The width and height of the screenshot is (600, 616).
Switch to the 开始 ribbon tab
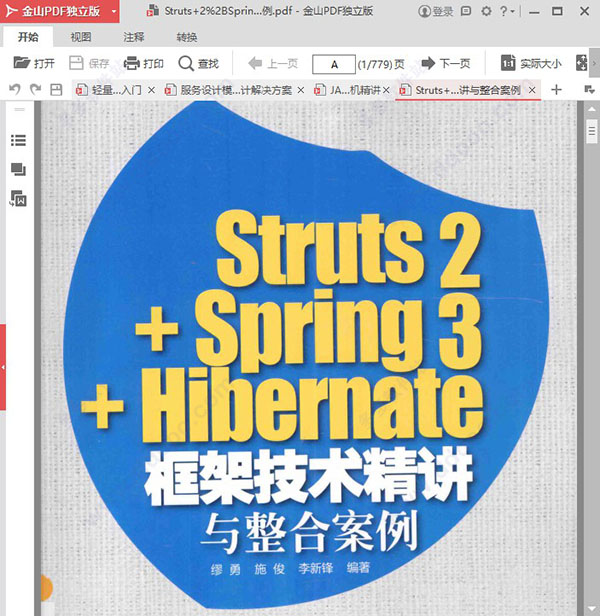28,37
